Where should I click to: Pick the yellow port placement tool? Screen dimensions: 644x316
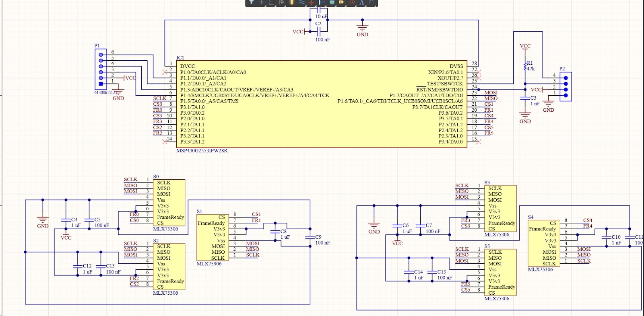pyautogui.click(x=341, y=2)
